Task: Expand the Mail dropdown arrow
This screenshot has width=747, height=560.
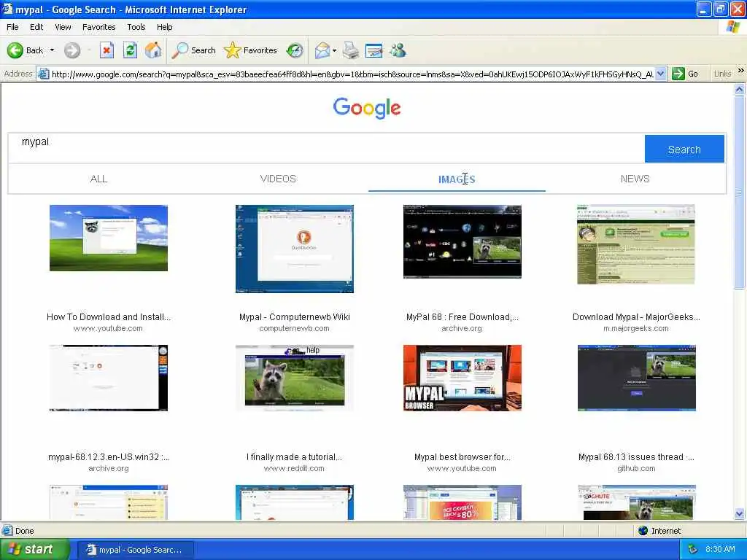Action: tap(334, 50)
